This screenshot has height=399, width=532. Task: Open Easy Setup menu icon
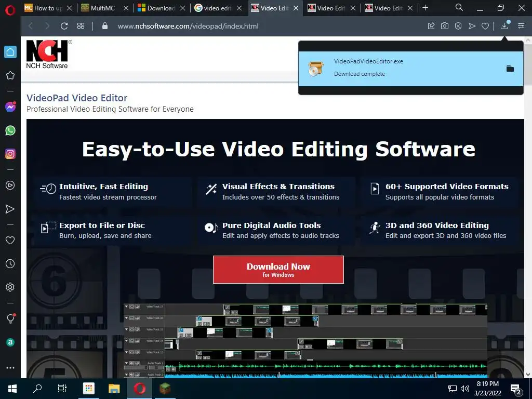tap(521, 26)
